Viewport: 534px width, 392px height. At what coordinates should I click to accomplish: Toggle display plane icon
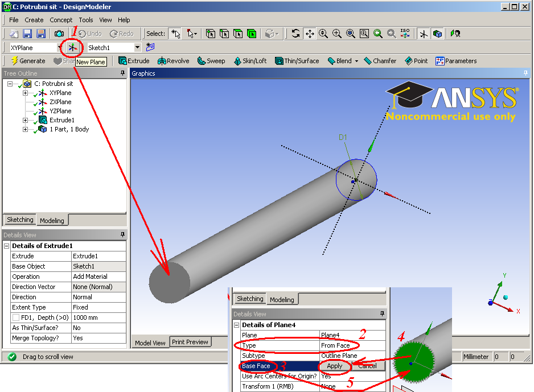coord(424,34)
